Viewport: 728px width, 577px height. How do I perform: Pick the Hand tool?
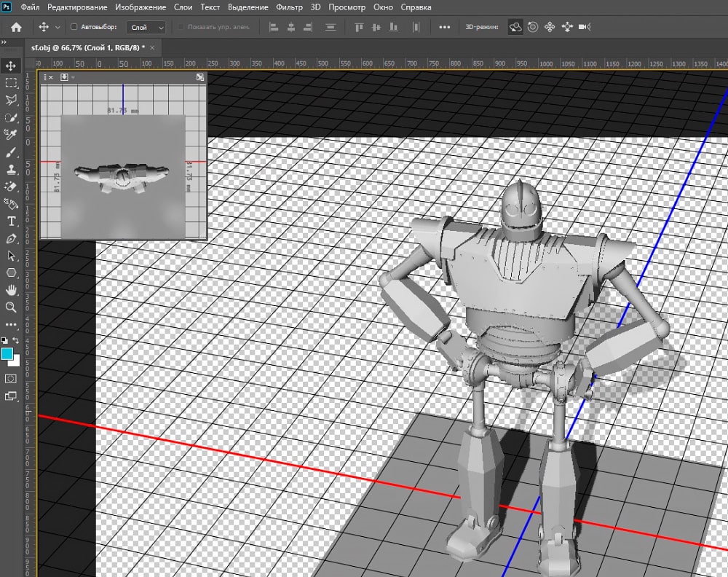[x=11, y=290]
